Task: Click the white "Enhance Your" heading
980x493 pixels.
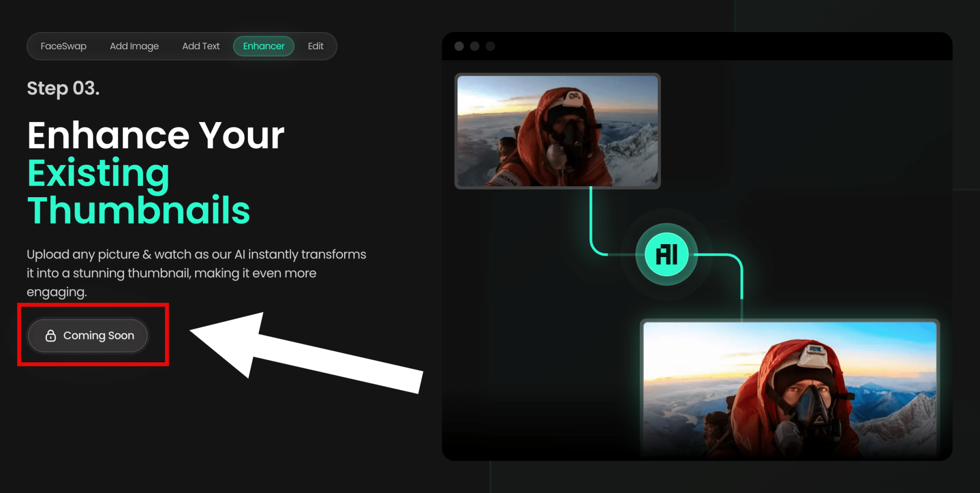Action: coord(156,135)
